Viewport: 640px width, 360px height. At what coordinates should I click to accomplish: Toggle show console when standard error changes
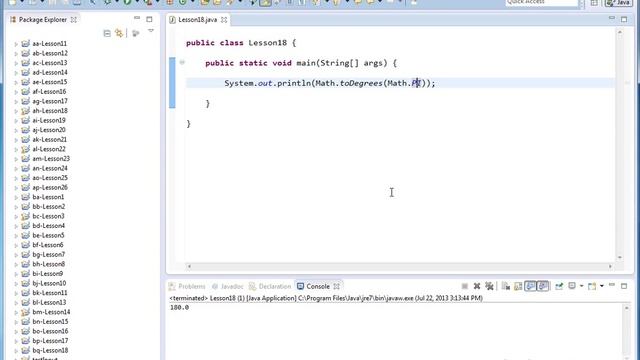pyautogui.click(x=542, y=287)
